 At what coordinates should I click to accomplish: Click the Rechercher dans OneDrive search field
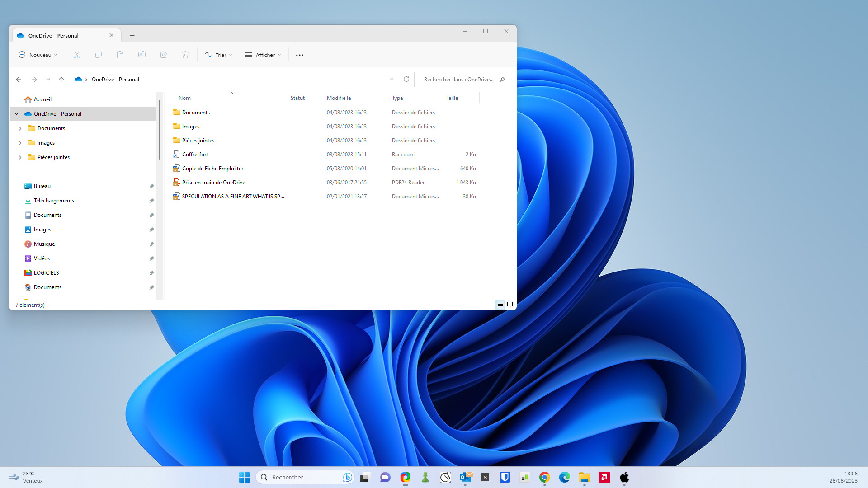point(459,79)
